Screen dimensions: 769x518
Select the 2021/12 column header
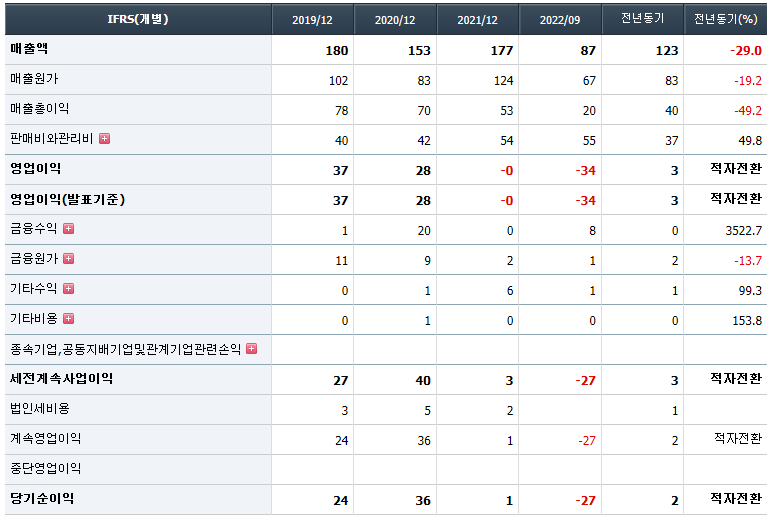pyautogui.click(x=477, y=20)
